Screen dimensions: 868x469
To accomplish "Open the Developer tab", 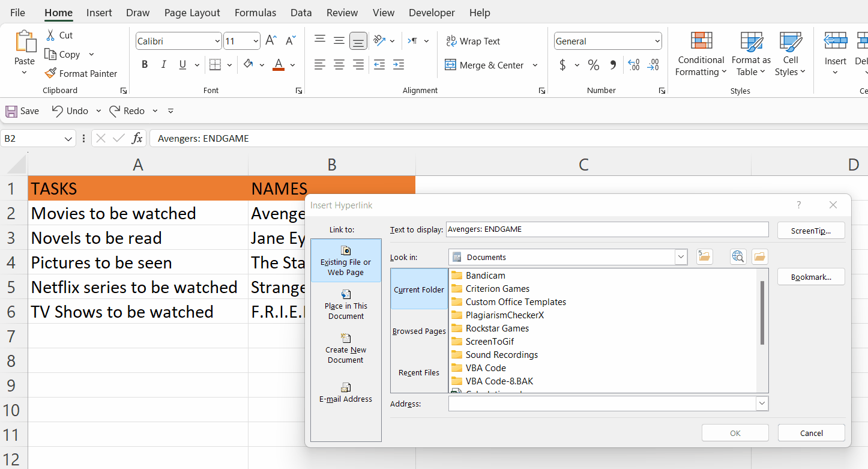I will (432, 12).
